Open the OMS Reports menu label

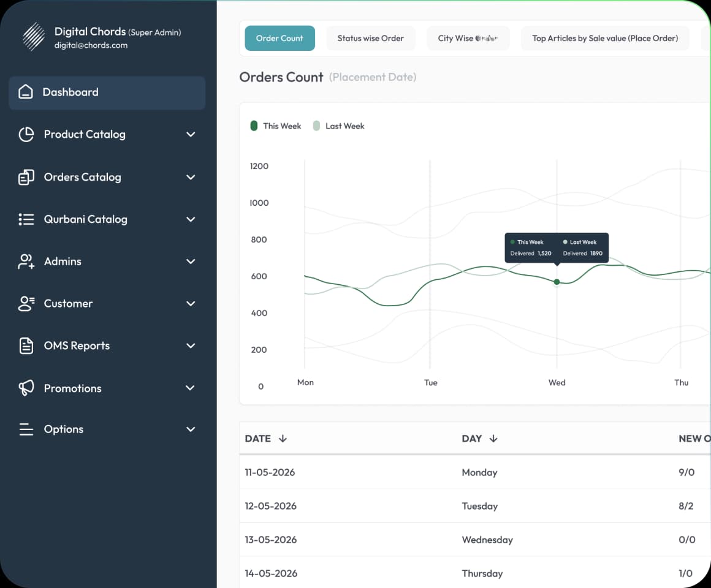tap(77, 345)
